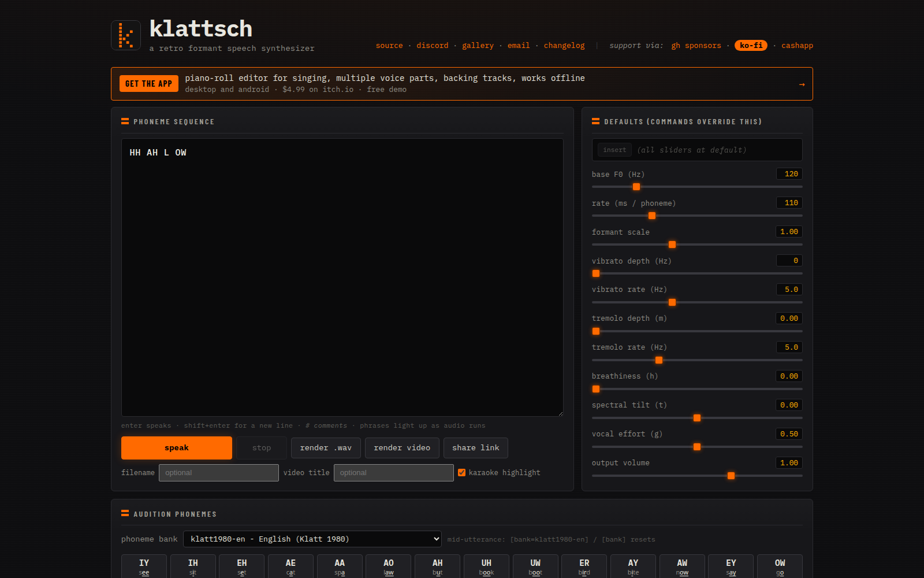This screenshot has width=924, height=578.
Task: Click the formant scale slider handle
Action: [x=672, y=244]
